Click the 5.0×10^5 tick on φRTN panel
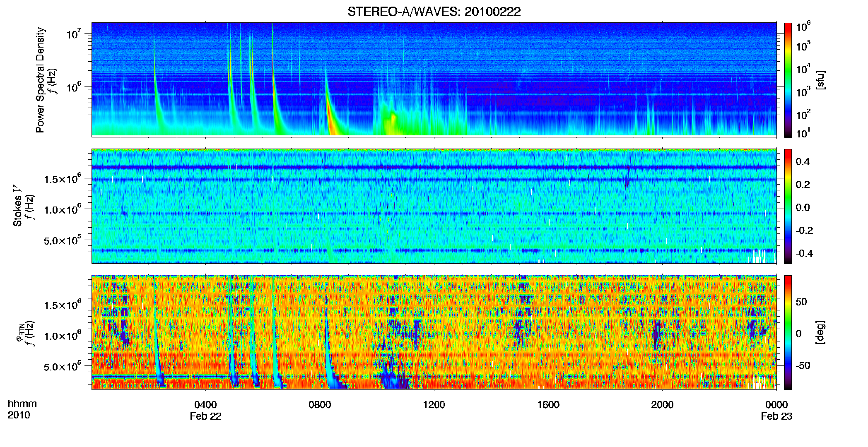The image size is (868, 447). pos(63,366)
